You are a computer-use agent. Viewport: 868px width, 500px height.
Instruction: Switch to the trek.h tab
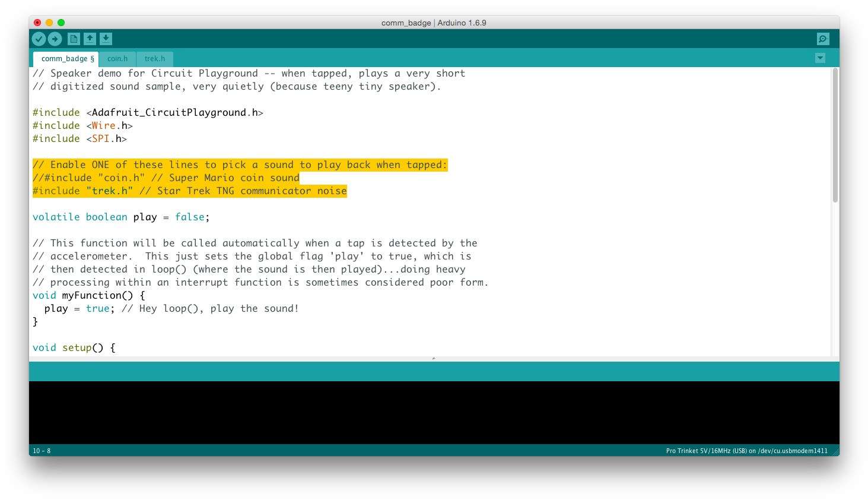pos(155,59)
